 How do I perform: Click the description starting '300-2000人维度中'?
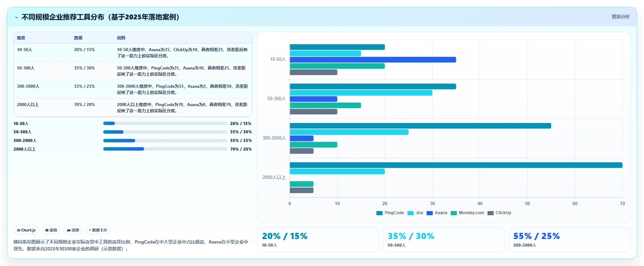[182, 89]
